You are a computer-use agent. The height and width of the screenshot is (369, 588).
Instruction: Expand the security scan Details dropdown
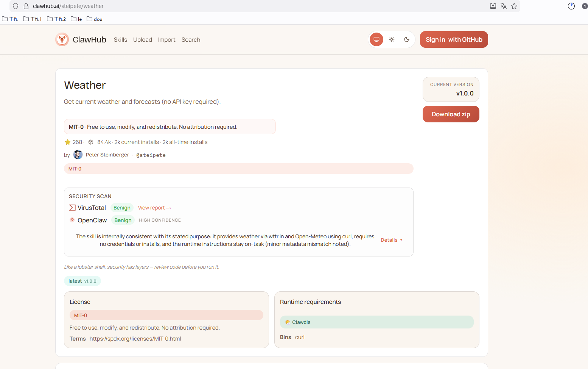click(392, 240)
